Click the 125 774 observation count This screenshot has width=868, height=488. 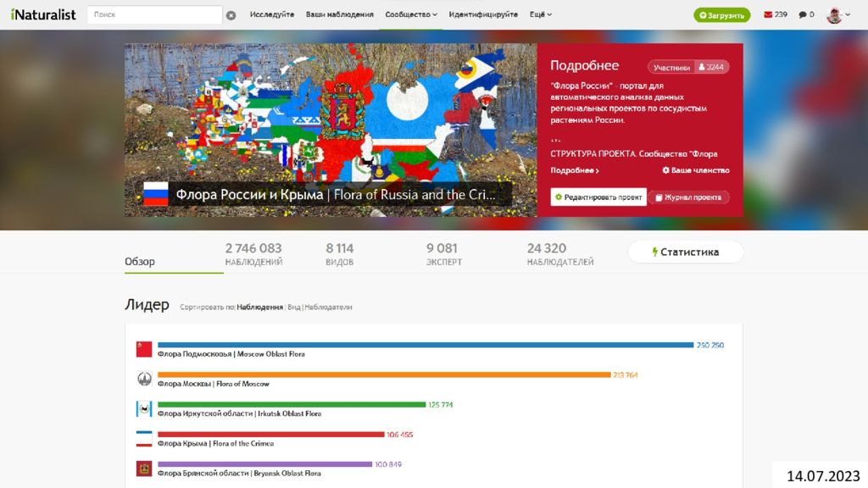(441, 405)
